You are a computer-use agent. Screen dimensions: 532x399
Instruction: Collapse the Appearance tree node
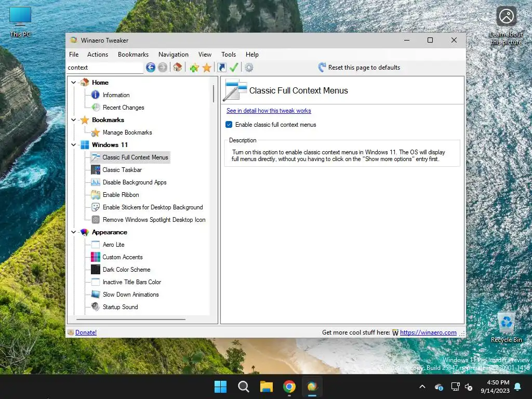click(73, 232)
